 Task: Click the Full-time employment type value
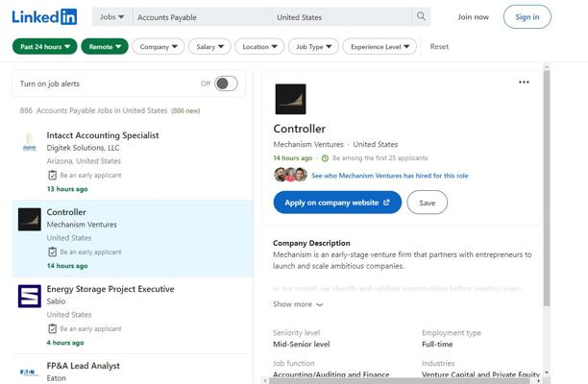[x=437, y=344]
